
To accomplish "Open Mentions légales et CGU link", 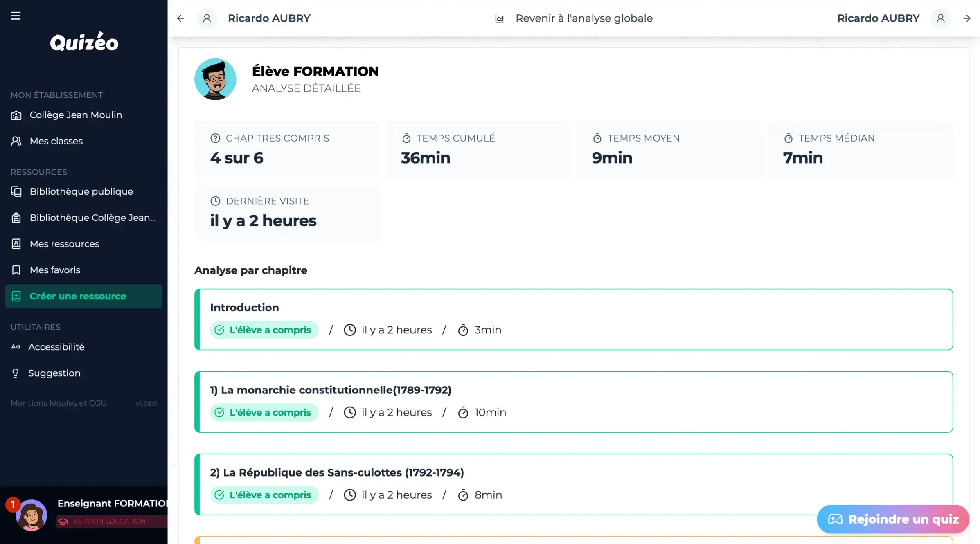I will pyautogui.click(x=59, y=403).
